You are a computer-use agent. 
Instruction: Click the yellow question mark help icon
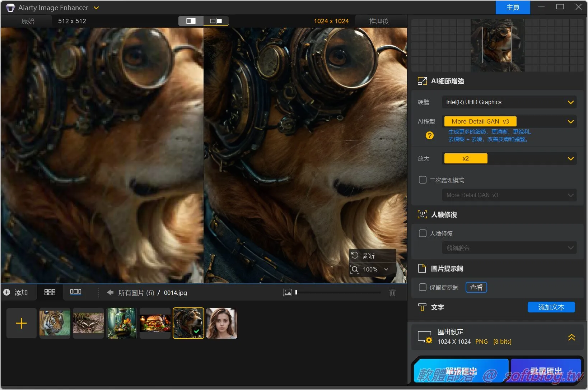click(429, 135)
